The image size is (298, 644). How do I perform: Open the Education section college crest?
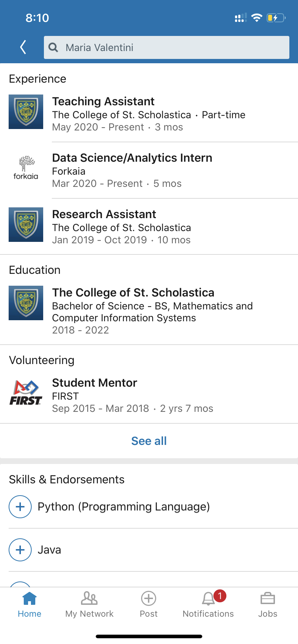click(26, 303)
